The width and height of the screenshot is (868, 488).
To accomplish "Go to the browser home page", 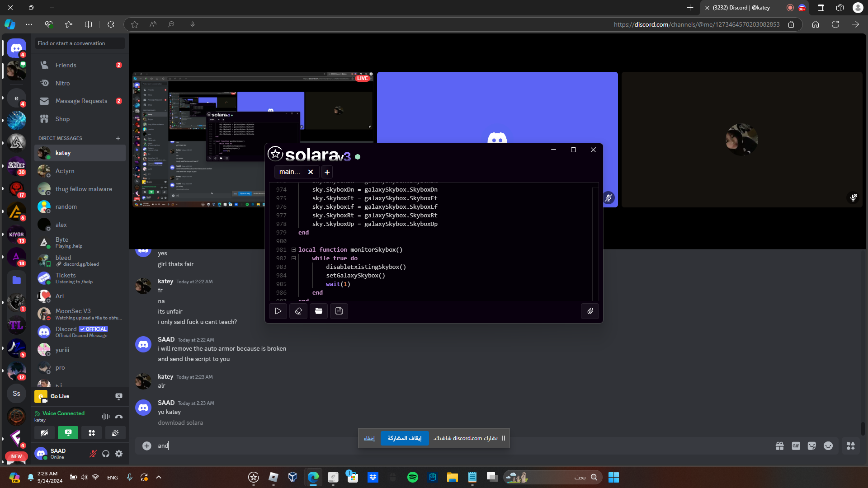I will tap(816, 24).
